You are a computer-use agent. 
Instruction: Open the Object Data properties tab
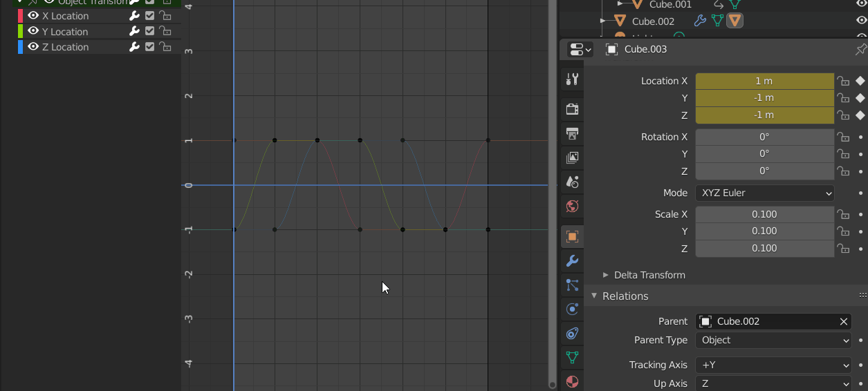coord(572,357)
